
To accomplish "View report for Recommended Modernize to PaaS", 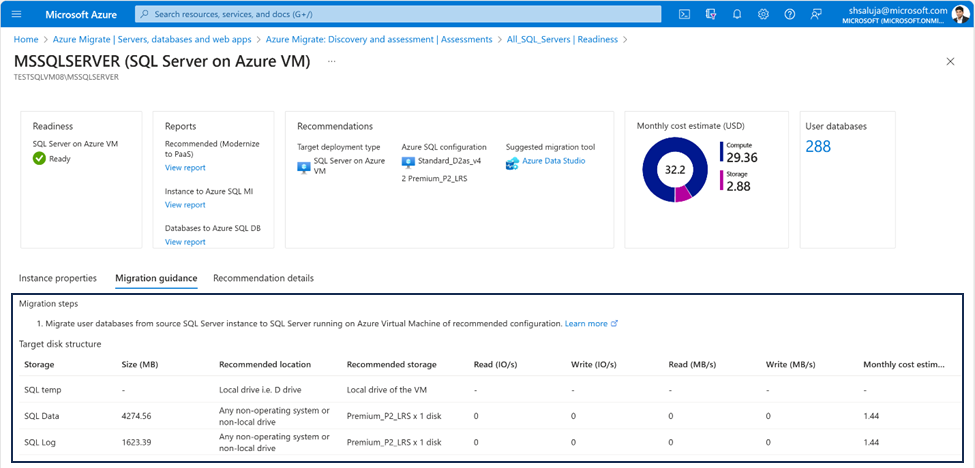I will 185,168.
